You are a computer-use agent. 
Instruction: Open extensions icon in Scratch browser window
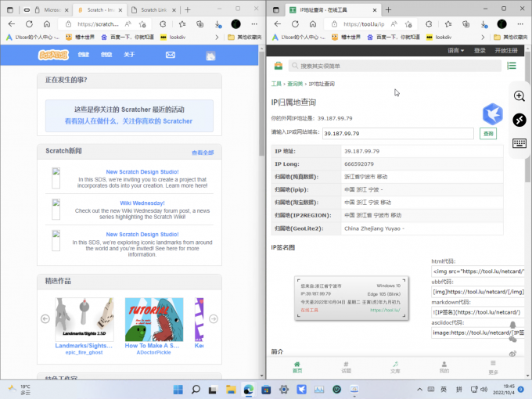pyautogui.click(x=163, y=24)
